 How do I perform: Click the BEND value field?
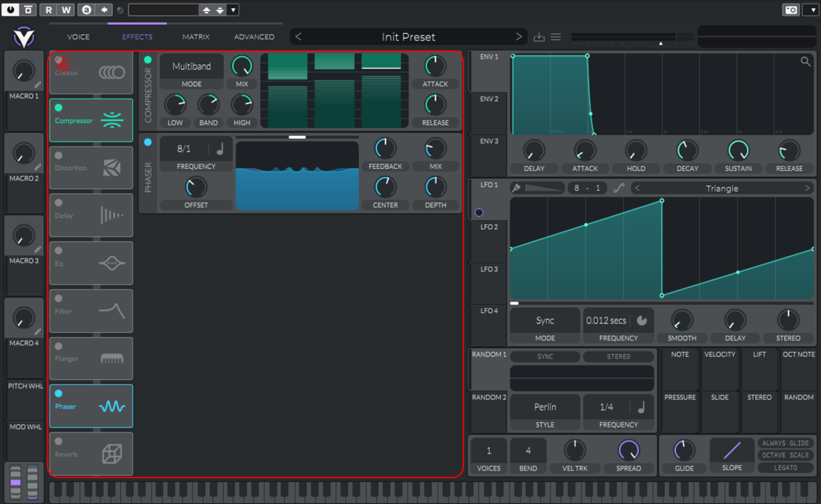coord(528,451)
